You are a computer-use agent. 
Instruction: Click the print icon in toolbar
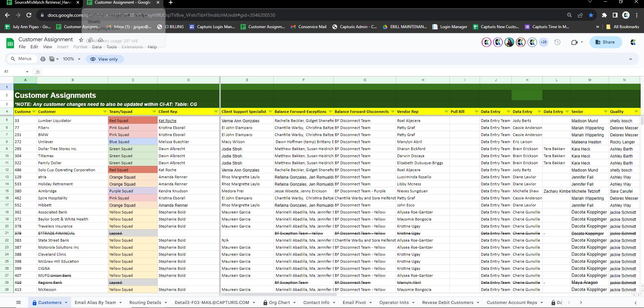pyautogui.click(x=43, y=59)
